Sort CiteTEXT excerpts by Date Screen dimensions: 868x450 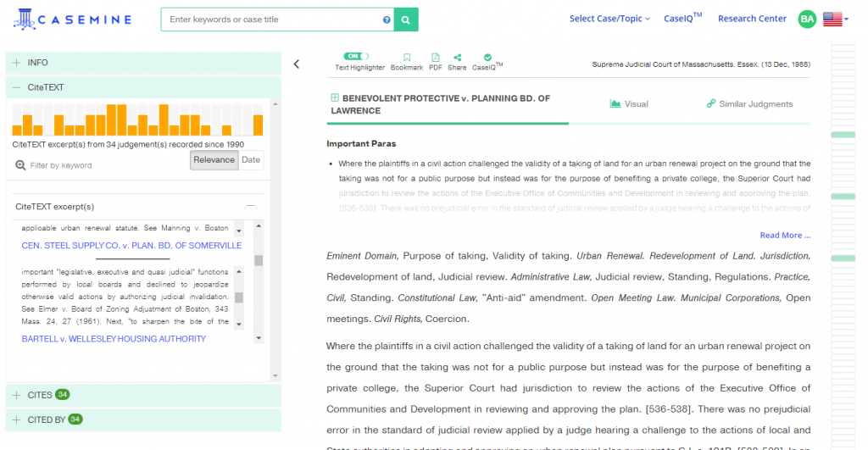pyautogui.click(x=251, y=160)
